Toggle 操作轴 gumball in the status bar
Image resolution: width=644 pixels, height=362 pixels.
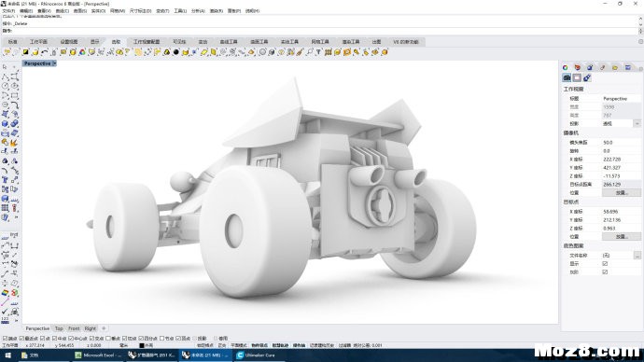point(299,345)
